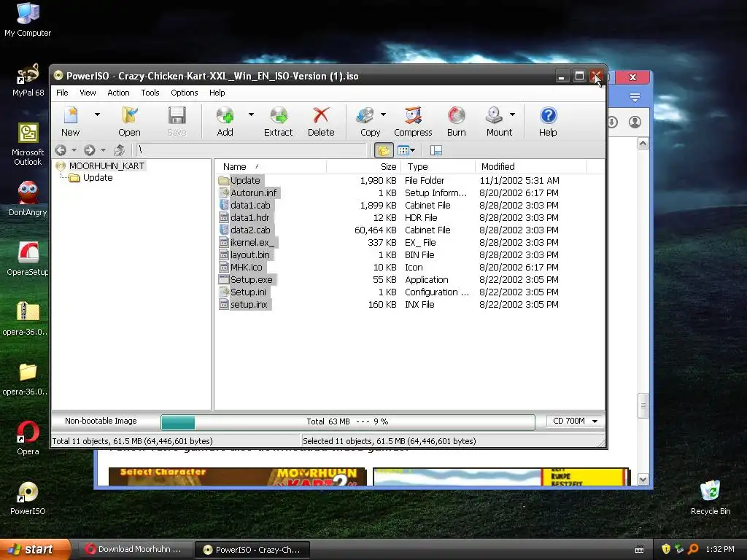Expand the Mount button dropdown arrow
The height and width of the screenshot is (560, 747).
(513, 114)
